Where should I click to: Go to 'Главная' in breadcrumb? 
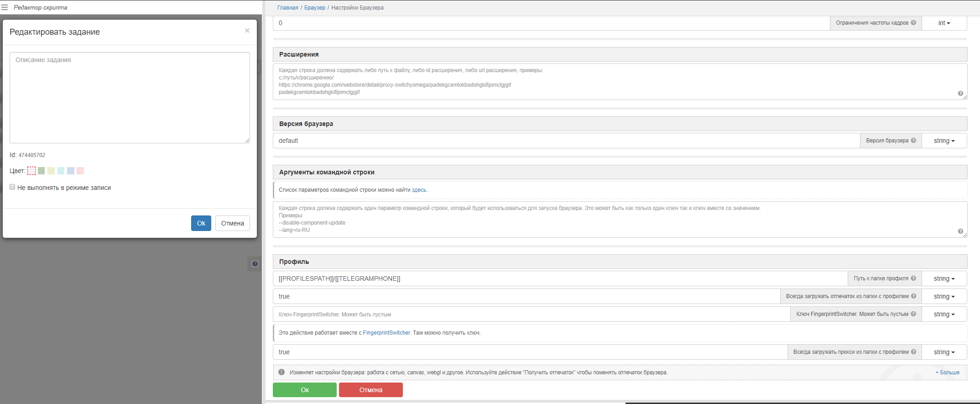point(287,8)
